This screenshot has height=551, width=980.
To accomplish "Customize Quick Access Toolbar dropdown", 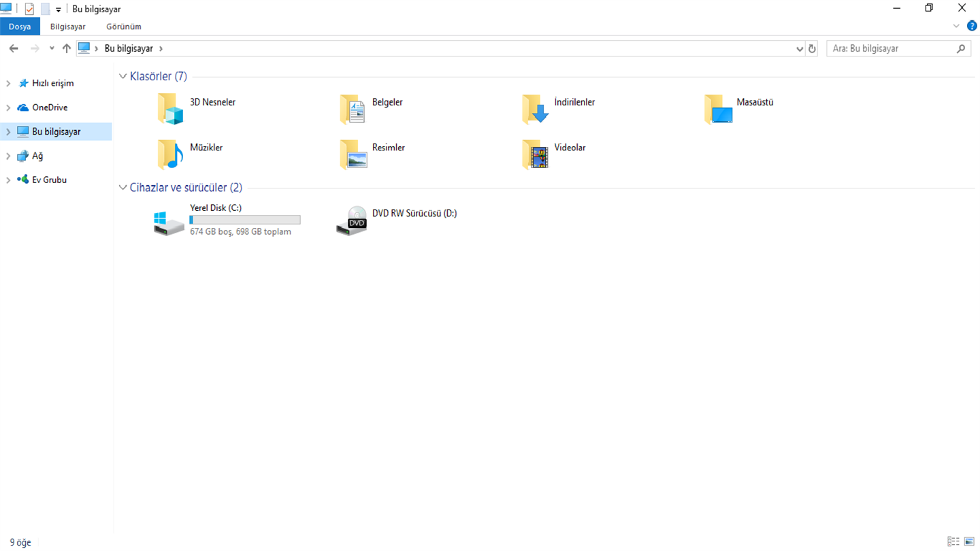I will click(x=59, y=10).
